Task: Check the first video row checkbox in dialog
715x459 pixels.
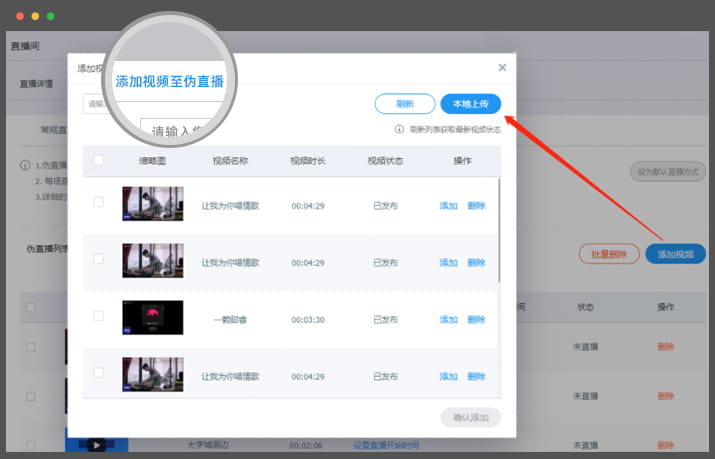Action: tap(98, 202)
